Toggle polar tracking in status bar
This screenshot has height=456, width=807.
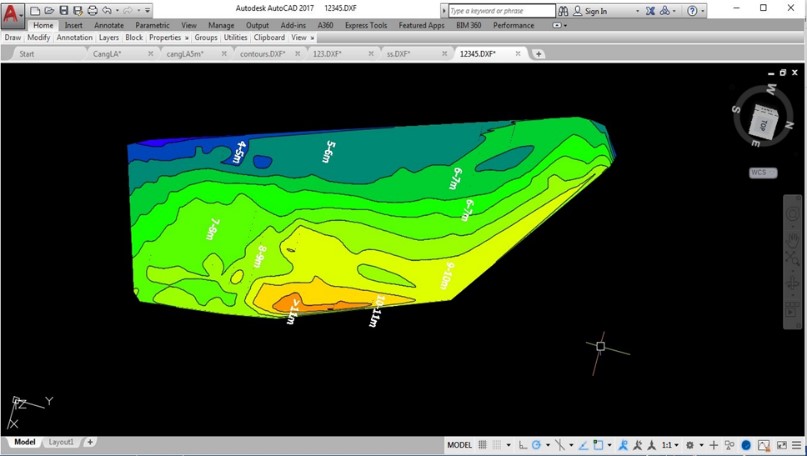click(536, 445)
